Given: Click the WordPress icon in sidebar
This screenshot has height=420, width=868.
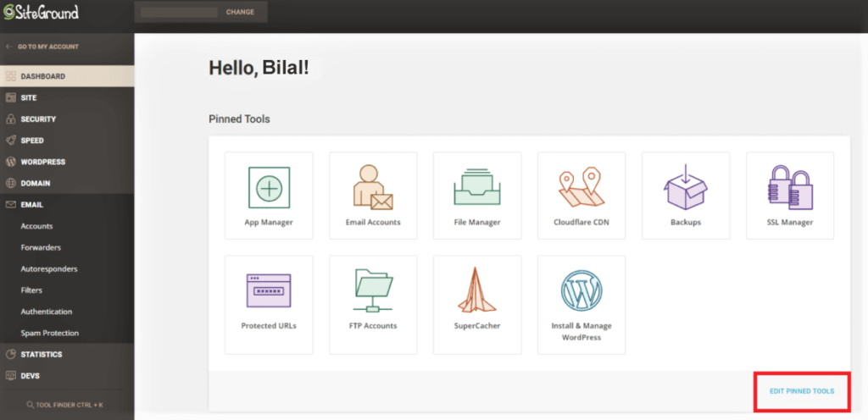Looking at the screenshot, I should [x=10, y=162].
